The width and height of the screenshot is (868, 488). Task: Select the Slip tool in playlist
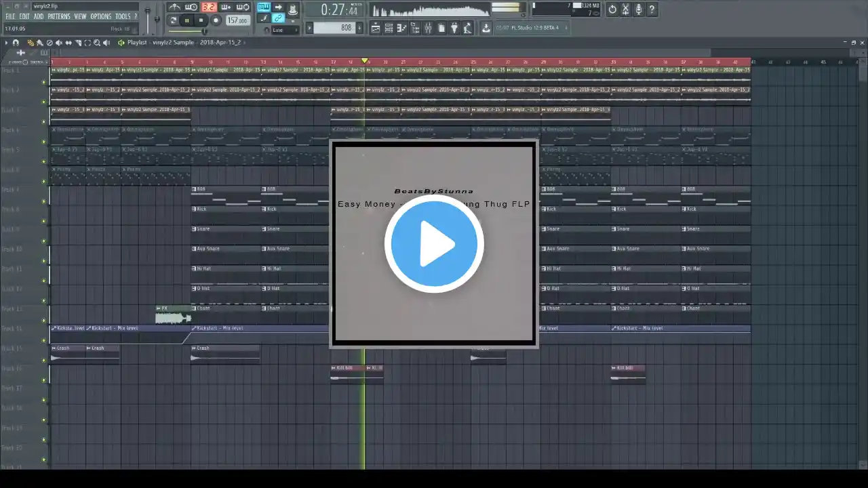coord(68,43)
